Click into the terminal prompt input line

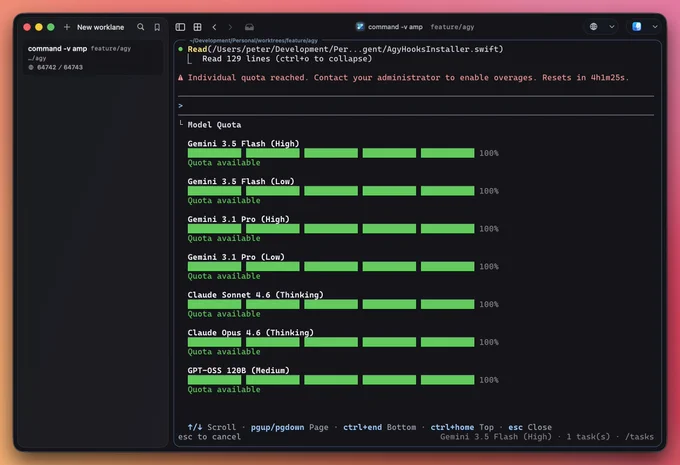(x=416, y=105)
